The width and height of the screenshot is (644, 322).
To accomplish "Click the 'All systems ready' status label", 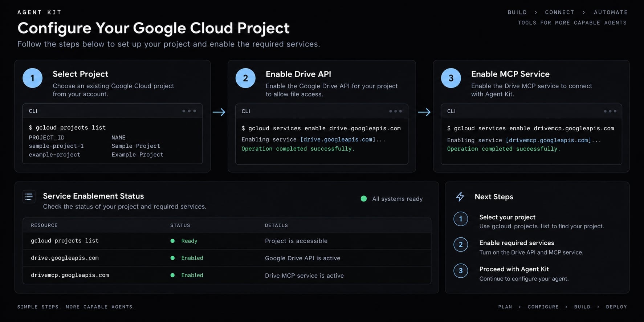I will pos(397,199).
